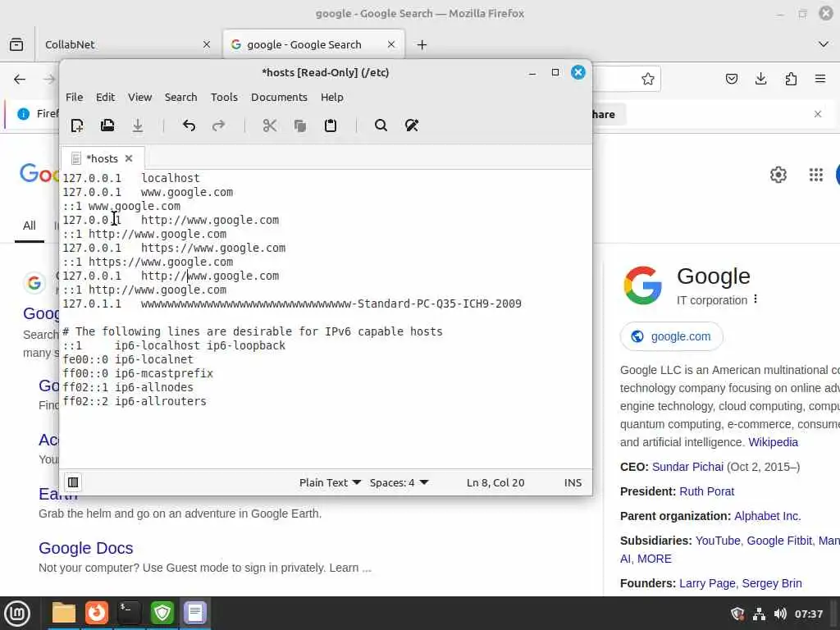Image resolution: width=840 pixels, height=630 pixels.
Task: Open Firefox recent browsing view icon
Action: pyautogui.click(x=16, y=44)
